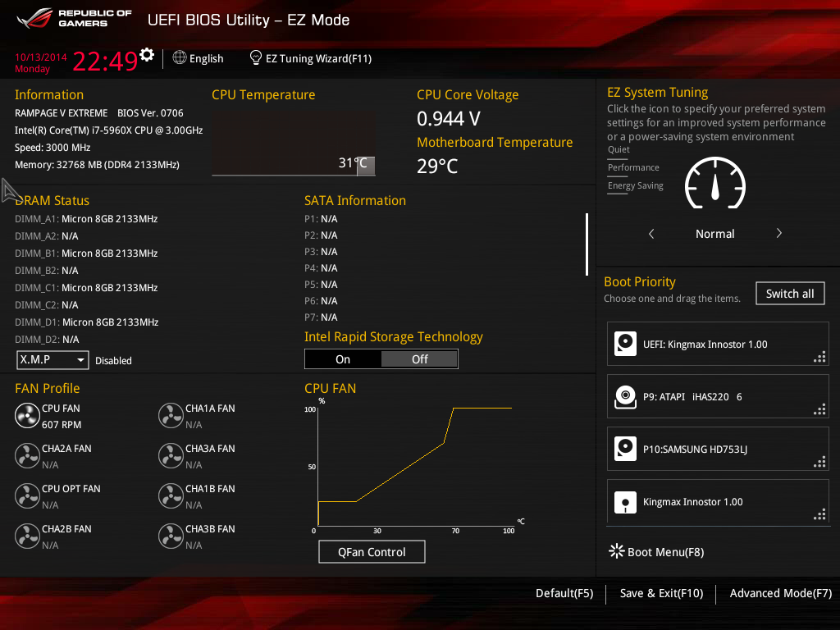Select P9: ATAPI iHAS220 boot entry

pyautogui.click(x=718, y=396)
